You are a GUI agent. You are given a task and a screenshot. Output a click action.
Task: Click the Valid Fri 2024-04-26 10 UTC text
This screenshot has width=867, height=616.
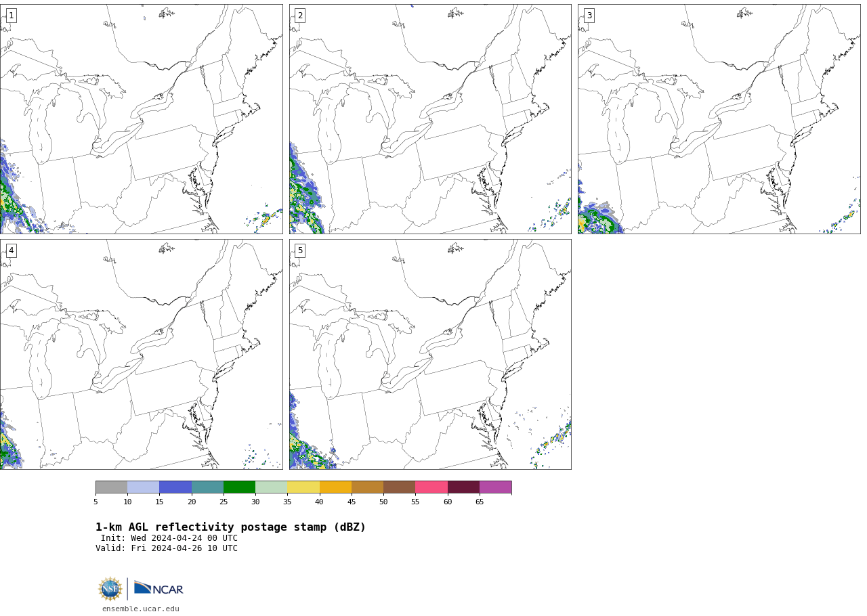click(x=167, y=548)
